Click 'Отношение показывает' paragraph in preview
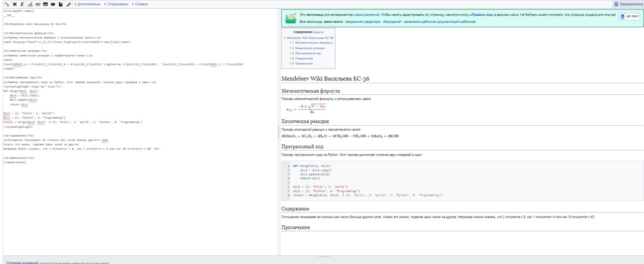Viewport: 644px width, 264px height. click(x=438, y=217)
